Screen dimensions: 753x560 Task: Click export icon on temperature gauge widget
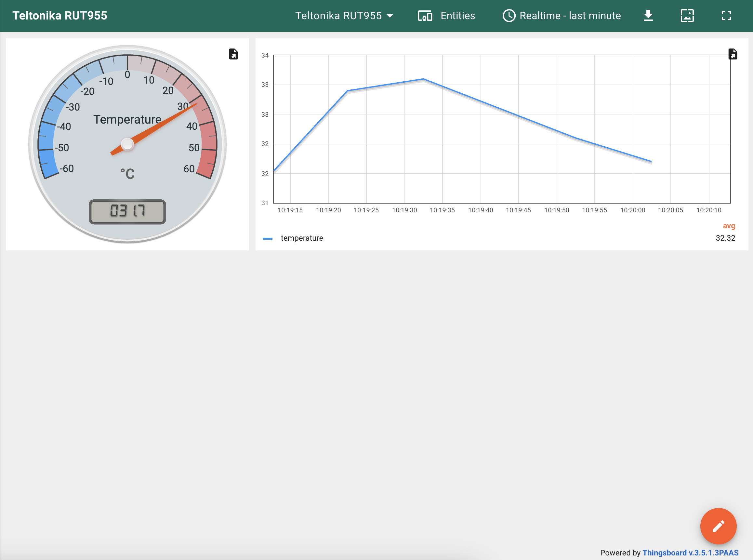pos(233,54)
